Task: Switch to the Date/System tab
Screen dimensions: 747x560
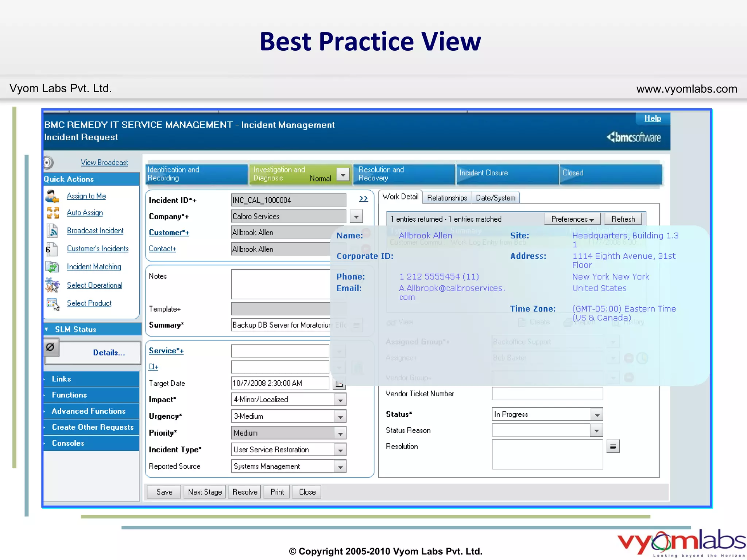Action: point(495,198)
